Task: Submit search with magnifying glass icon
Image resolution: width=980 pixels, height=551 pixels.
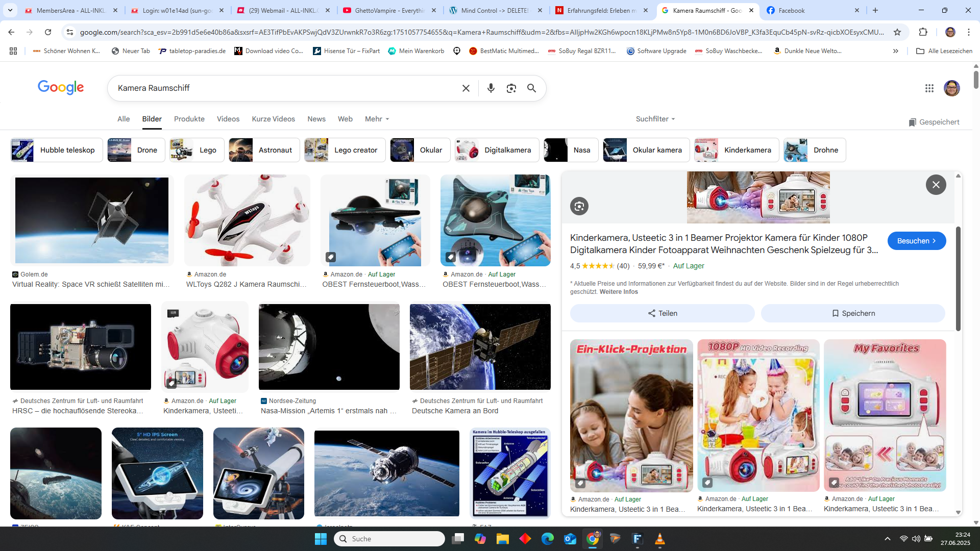Action: point(531,88)
